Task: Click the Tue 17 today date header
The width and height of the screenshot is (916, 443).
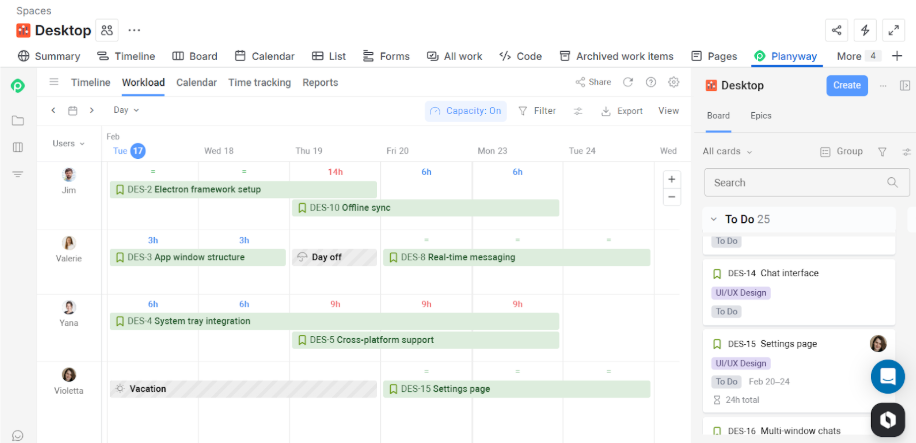Action: [x=129, y=151]
